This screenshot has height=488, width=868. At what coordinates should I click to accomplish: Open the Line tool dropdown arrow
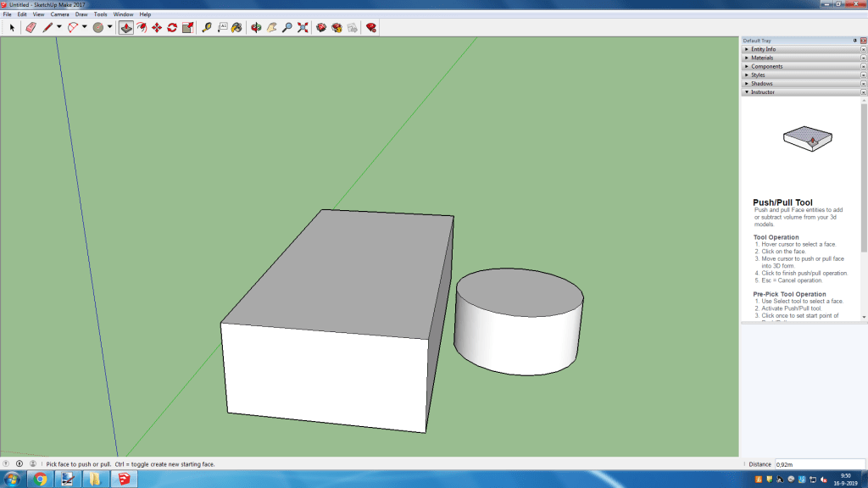point(58,27)
